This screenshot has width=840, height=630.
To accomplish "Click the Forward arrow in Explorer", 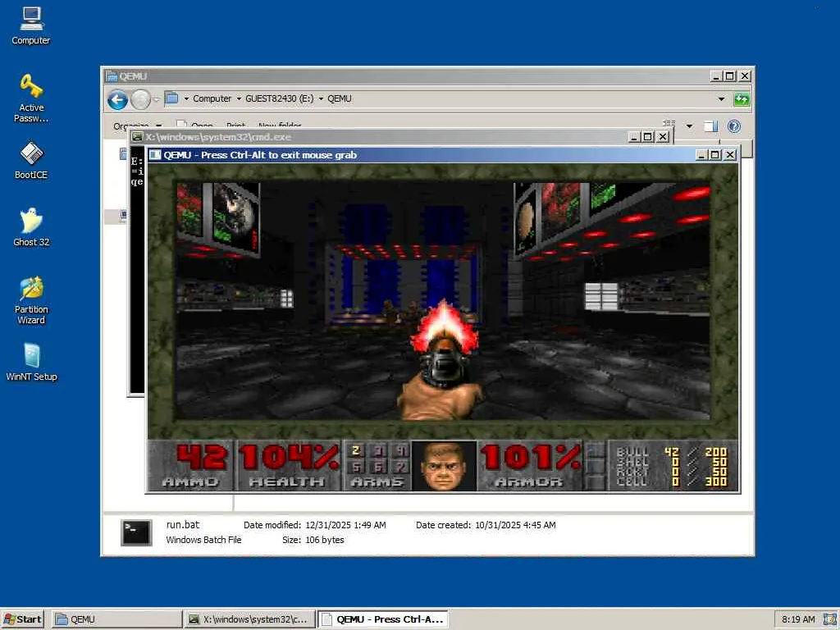I will tap(140, 99).
